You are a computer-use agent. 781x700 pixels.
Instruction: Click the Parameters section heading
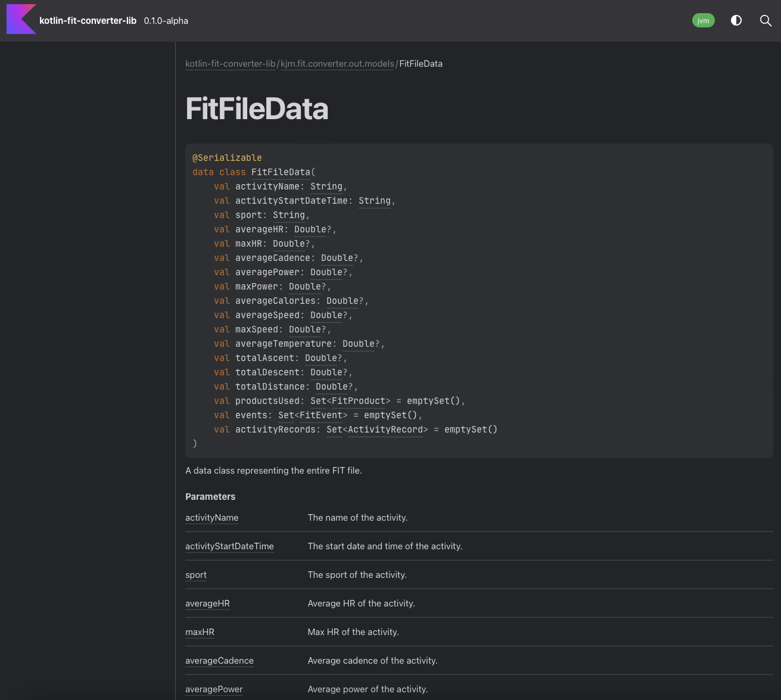(x=210, y=497)
